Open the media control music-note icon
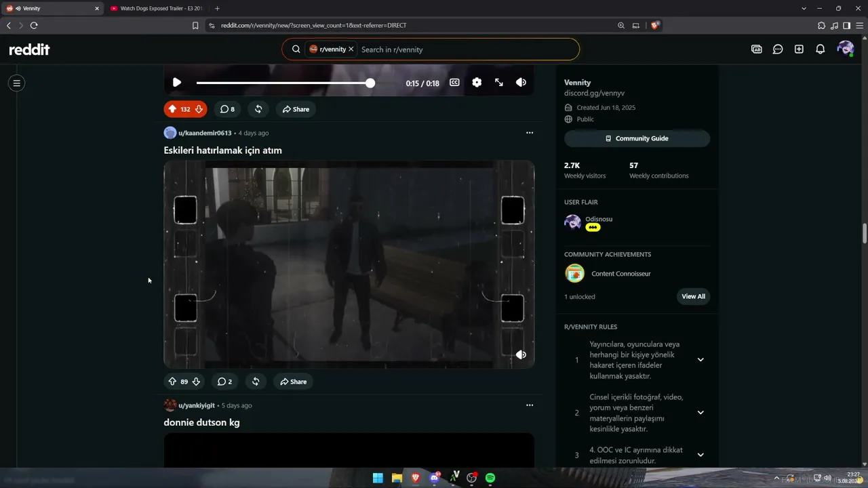The width and height of the screenshot is (868, 488). (834, 25)
